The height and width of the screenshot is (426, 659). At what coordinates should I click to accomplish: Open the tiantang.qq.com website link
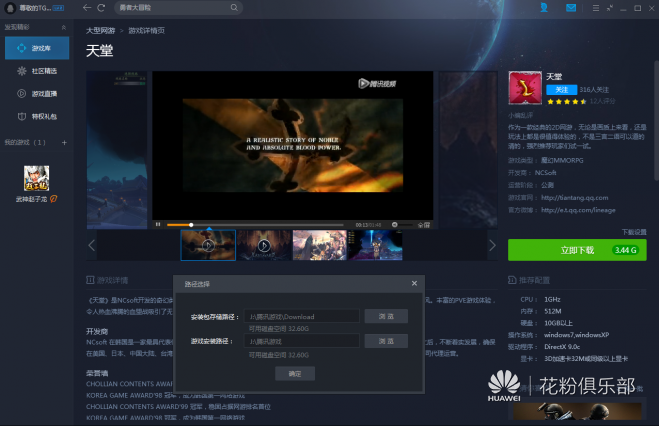(575, 197)
